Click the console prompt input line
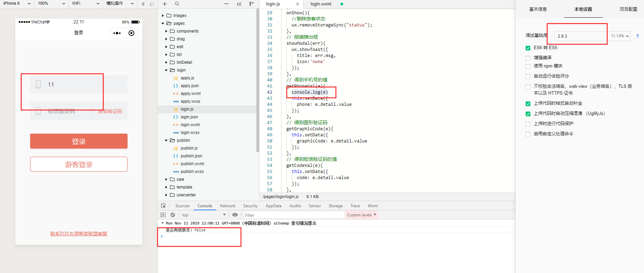 click(336, 236)
